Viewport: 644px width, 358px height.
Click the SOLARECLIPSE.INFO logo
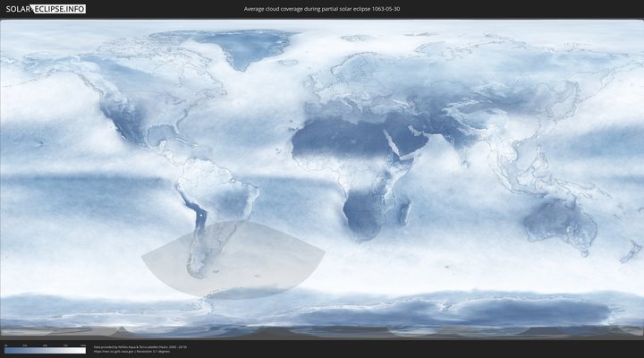(x=47, y=9)
